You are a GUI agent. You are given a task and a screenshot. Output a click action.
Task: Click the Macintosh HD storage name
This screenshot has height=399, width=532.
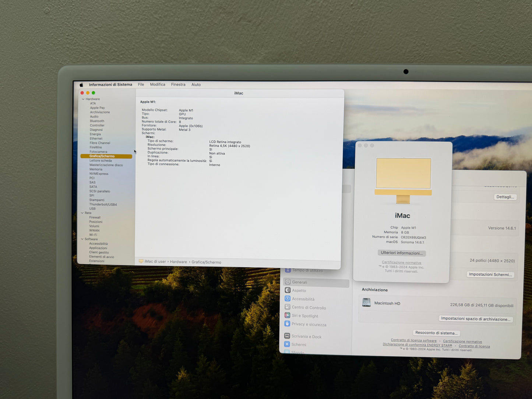point(387,303)
